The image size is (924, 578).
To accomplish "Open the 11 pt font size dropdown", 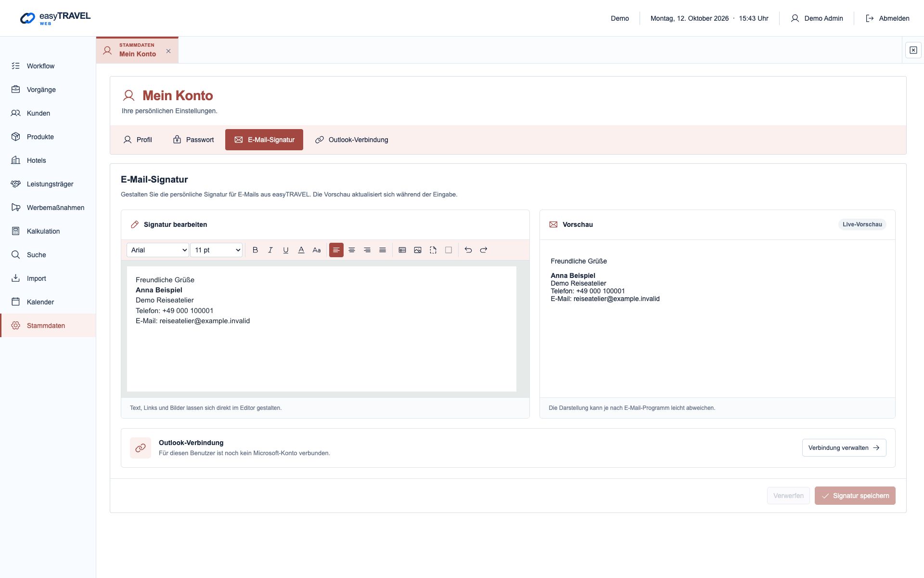I will tap(217, 250).
